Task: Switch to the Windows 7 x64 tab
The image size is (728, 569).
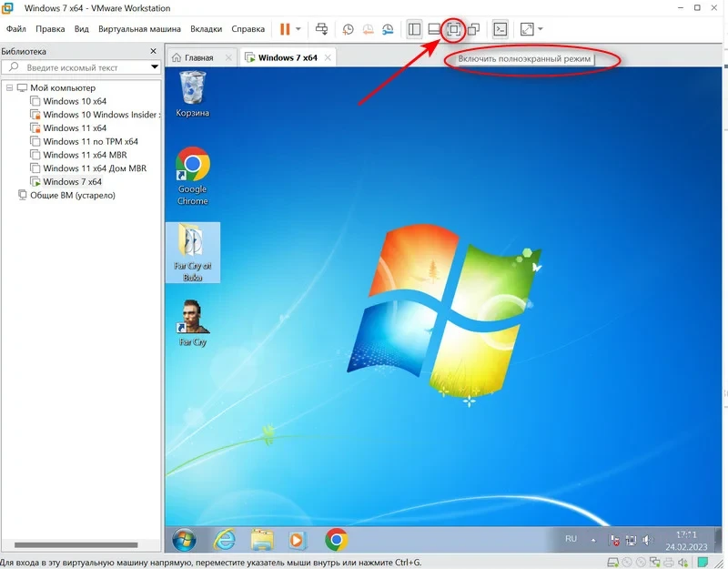Action: (x=288, y=57)
